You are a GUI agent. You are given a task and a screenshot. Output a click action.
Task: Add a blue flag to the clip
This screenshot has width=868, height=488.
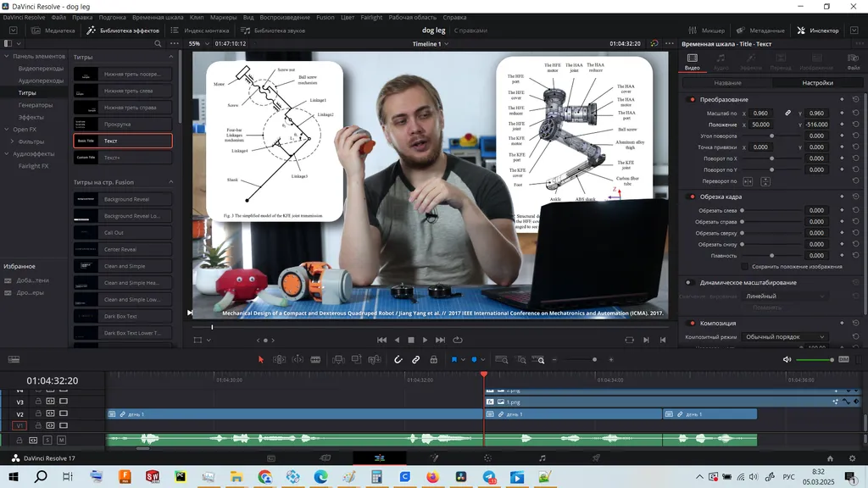click(x=454, y=359)
